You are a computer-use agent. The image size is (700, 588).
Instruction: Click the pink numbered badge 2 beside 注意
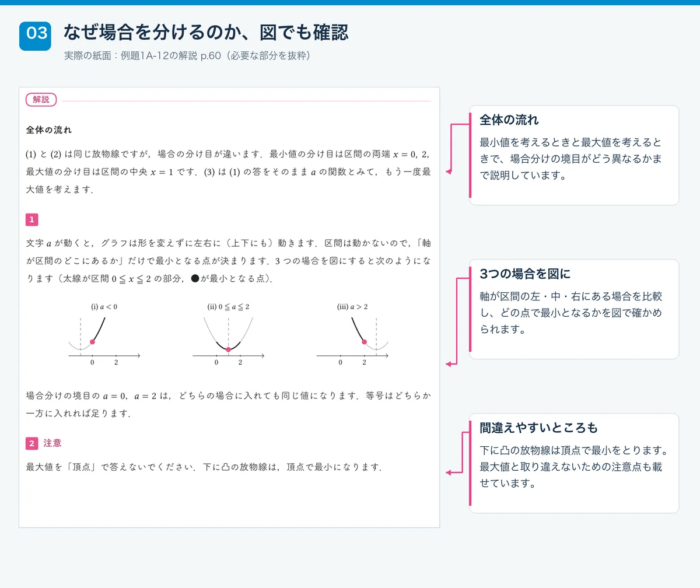coord(32,443)
